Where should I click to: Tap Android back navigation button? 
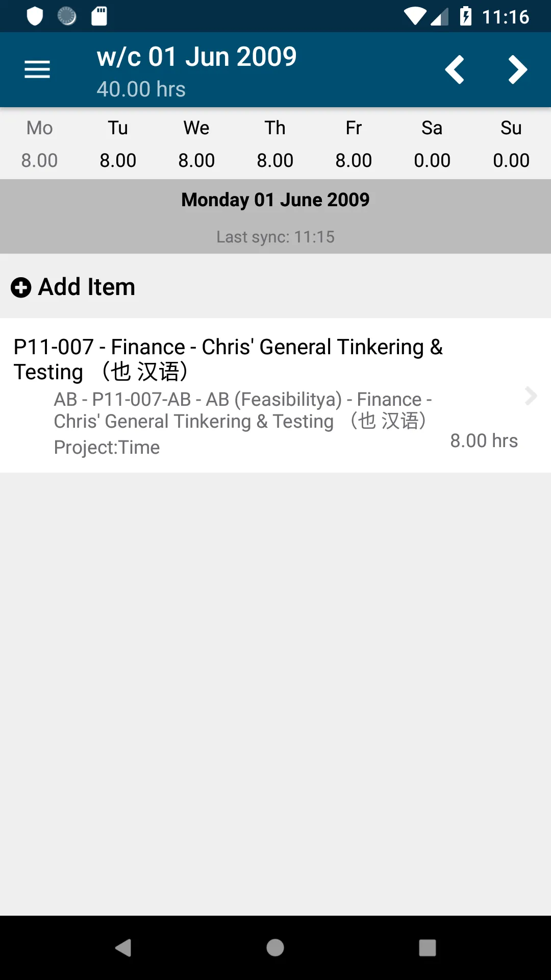click(x=123, y=948)
